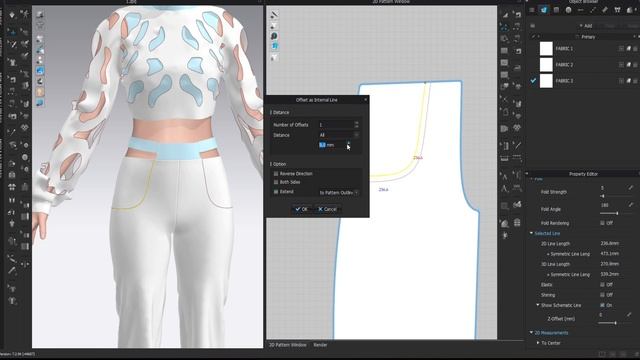The width and height of the screenshot is (640, 360).
Task: Open the Scene list icon in Object Browser
Action: (532, 10)
